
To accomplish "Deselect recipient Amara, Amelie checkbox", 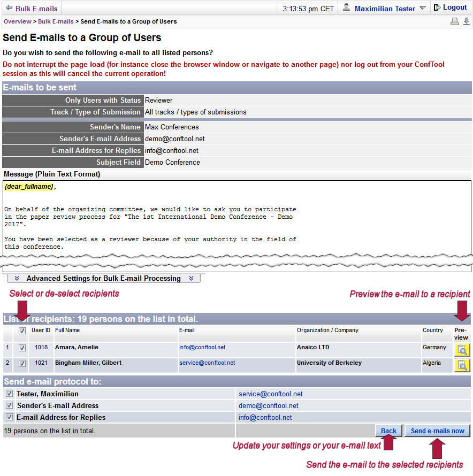I will click(x=22, y=348).
